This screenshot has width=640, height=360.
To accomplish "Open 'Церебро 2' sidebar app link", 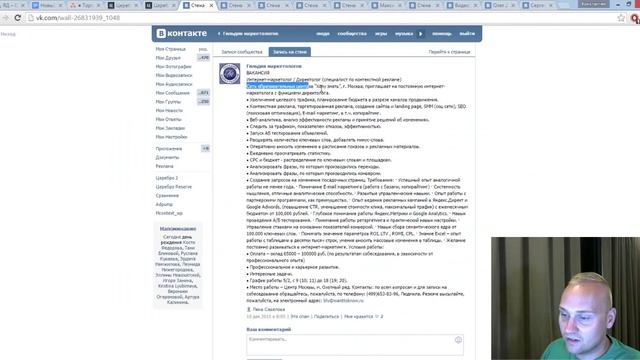I will 167,178.
